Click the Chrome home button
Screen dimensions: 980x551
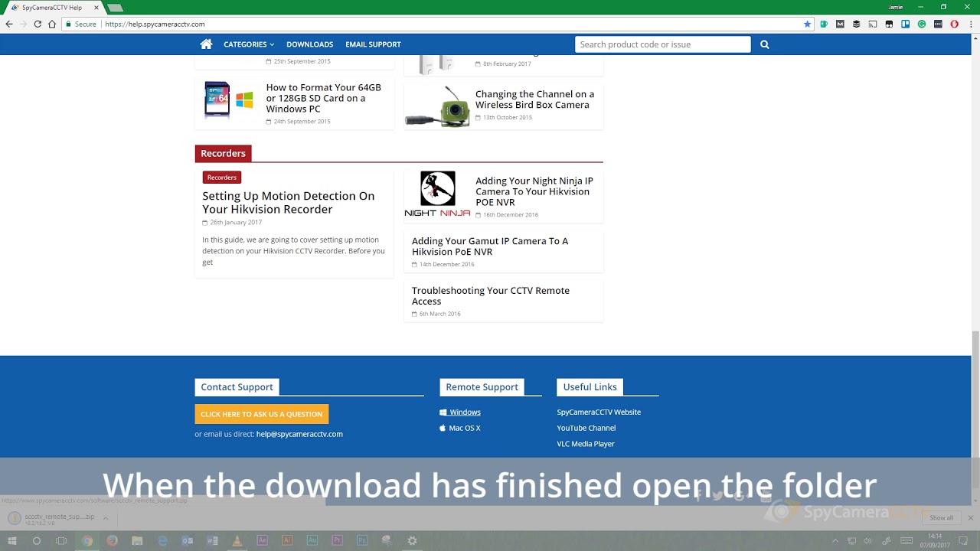[52, 24]
